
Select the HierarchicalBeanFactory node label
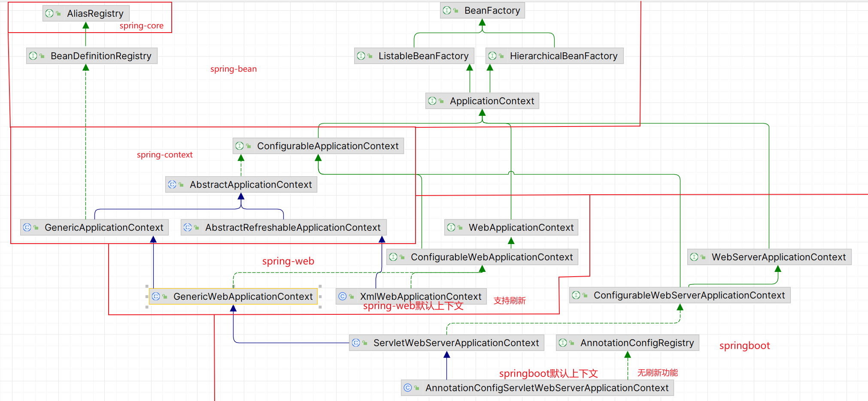[564, 56]
